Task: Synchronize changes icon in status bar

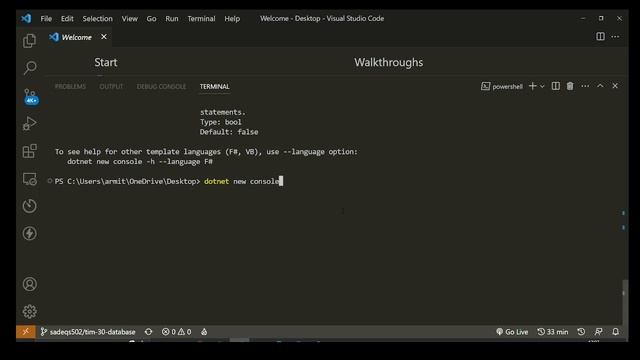Action: [149, 332]
